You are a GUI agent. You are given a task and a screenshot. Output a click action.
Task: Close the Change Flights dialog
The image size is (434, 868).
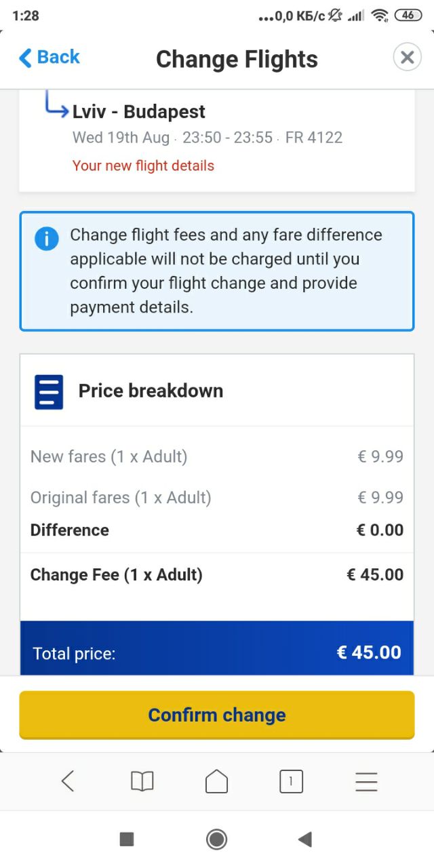coord(407,58)
